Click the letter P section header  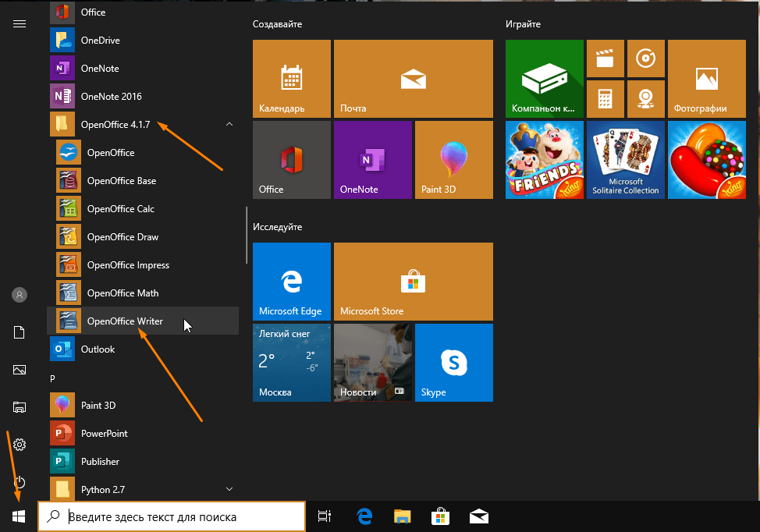[52, 378]
